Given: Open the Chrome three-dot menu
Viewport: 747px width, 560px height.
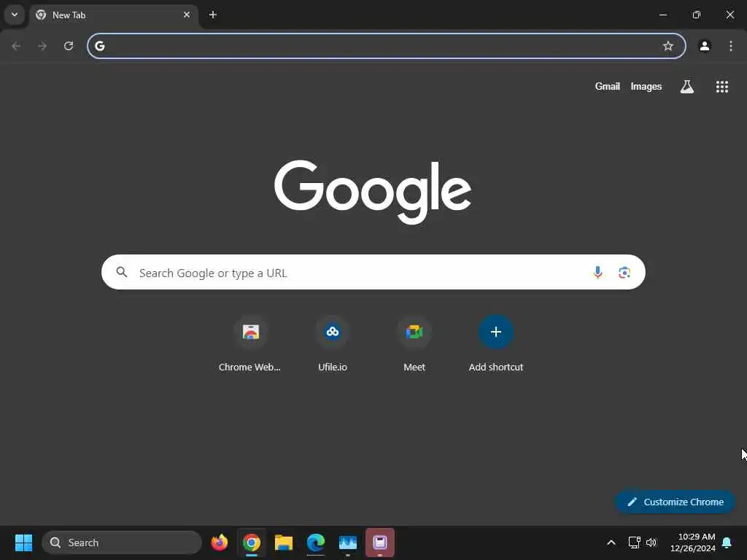Looking at the screenshot, I should coord(731,46).
